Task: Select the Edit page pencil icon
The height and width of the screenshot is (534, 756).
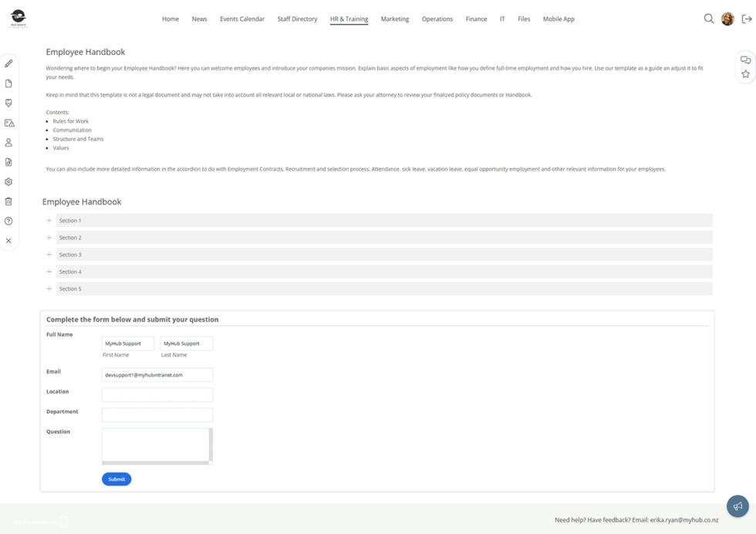Action: pos(8,63)
